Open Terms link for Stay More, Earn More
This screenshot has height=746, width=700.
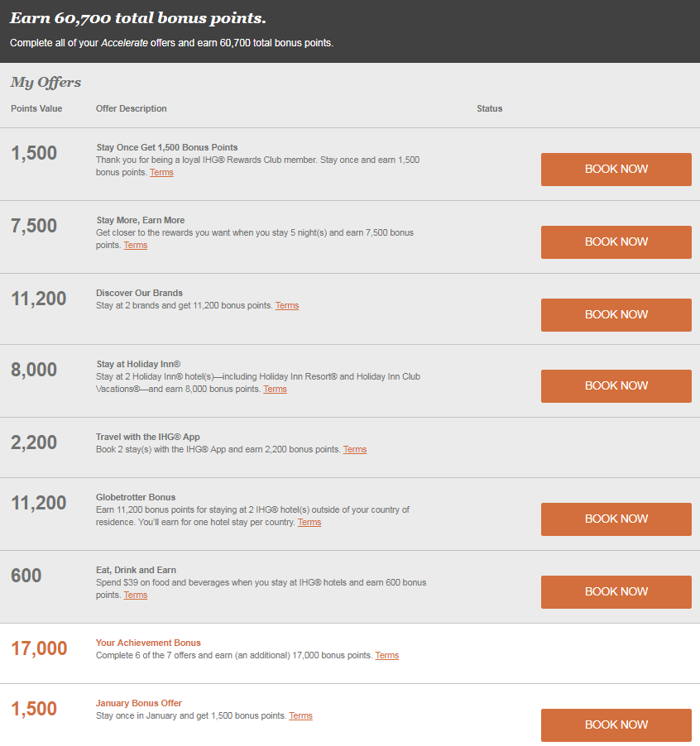pyautogui.click(x=136, y=246)
